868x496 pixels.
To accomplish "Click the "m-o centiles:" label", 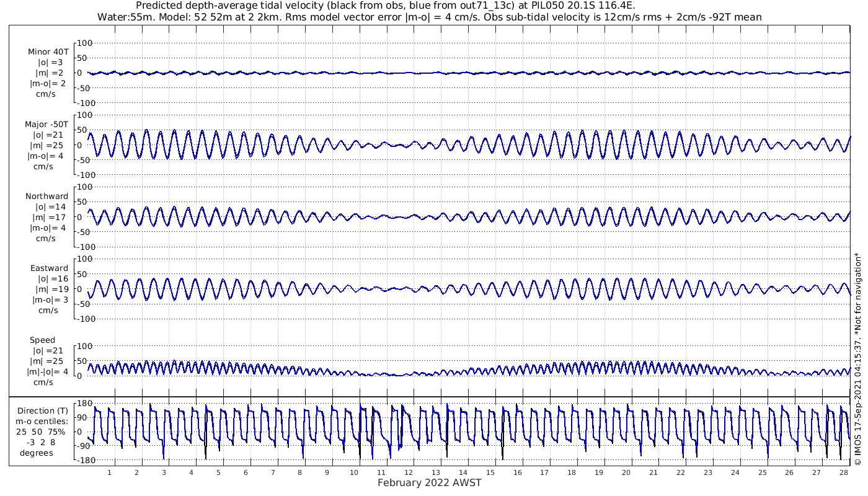I will point(42,421).
